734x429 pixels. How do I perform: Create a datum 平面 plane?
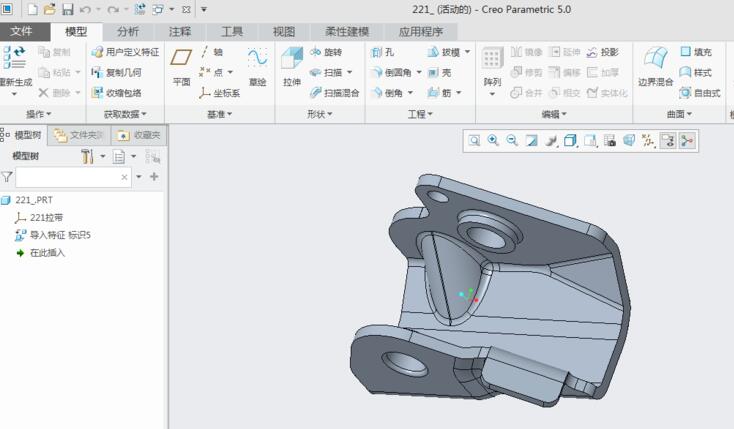click(x=181, y=67)
